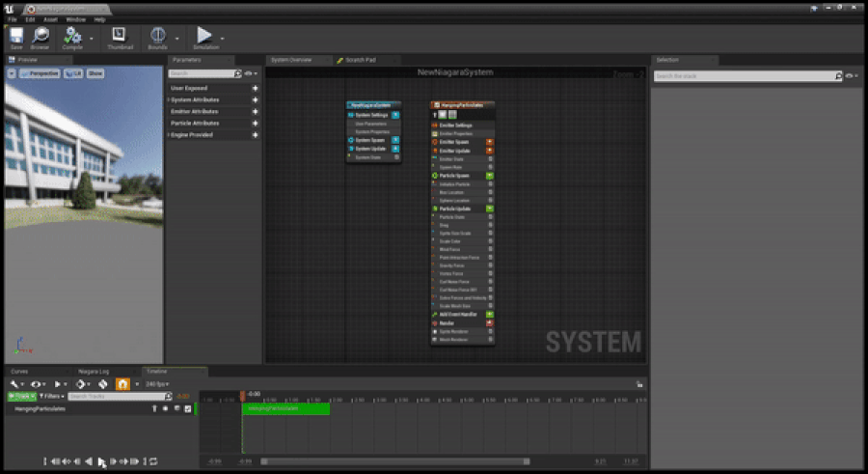Open the Edit menu
Viewport: 868px width, 474px height.
pos(30,19)
